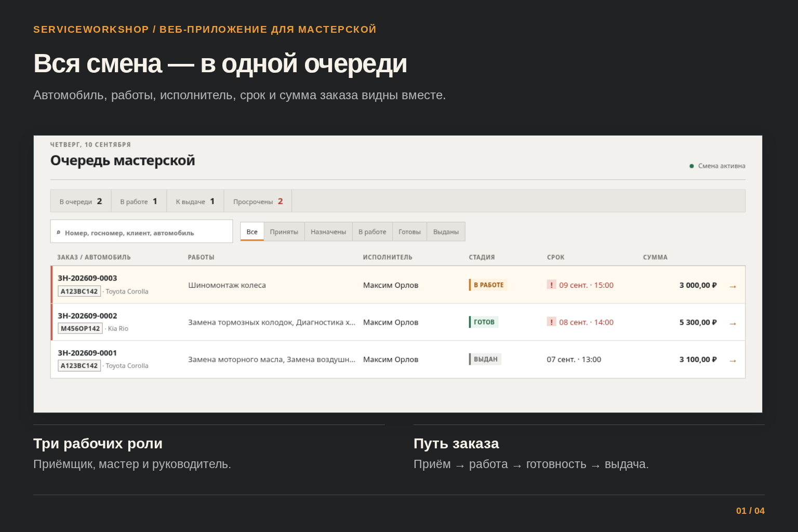Click license plate badge М456ОР142
Image resolution: width=798 pixels, height=532 pixels.
coord(80,328)
